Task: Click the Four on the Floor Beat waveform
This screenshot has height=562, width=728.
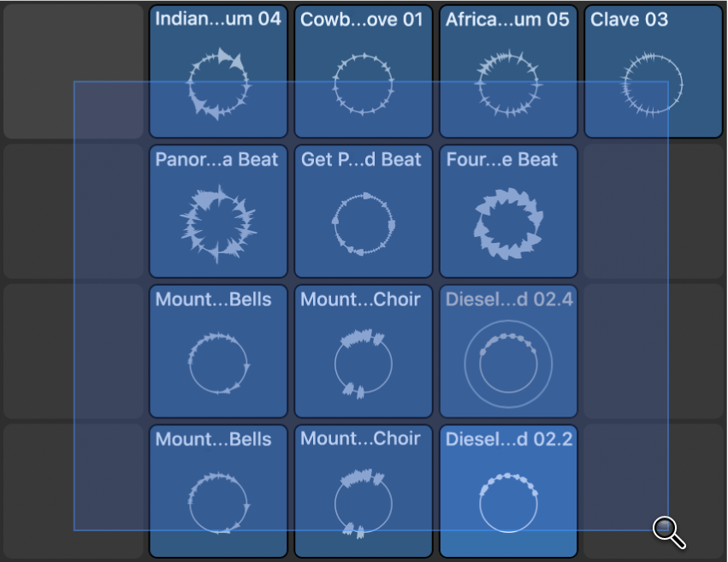Action: click(x=508, y=221)
